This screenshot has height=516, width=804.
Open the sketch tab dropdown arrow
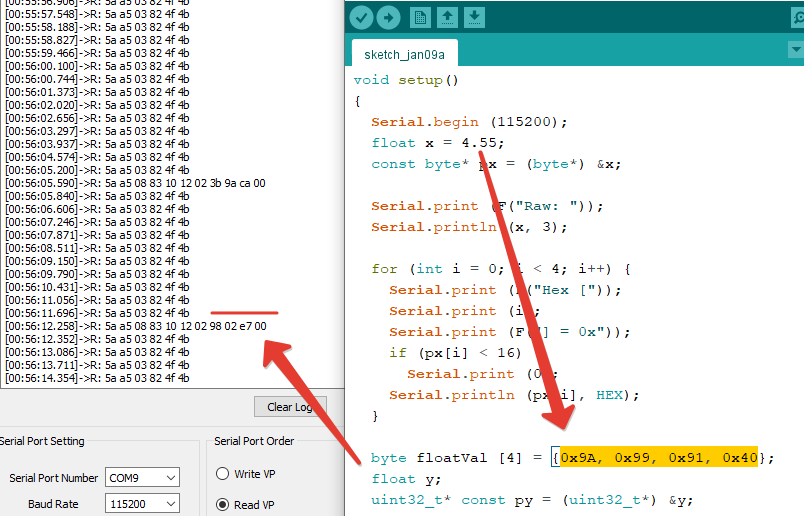pos(795,50)
